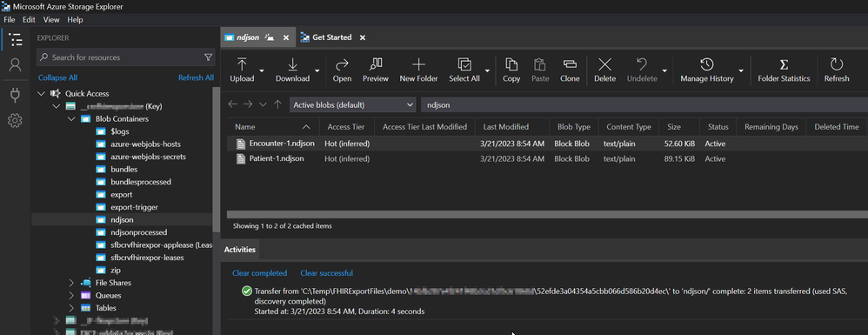The image size is (868, 335).
Task: Close the ndjson tab
Action: (285, 37)
